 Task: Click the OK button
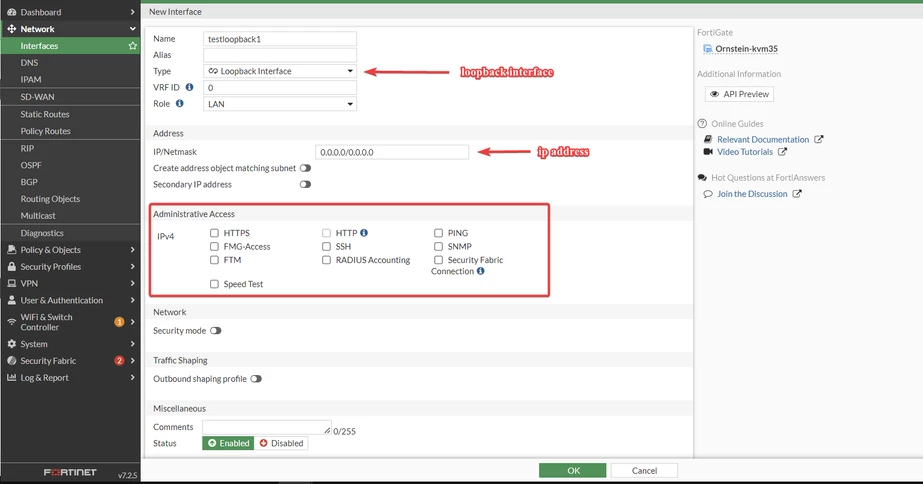[x=573, y=470]
